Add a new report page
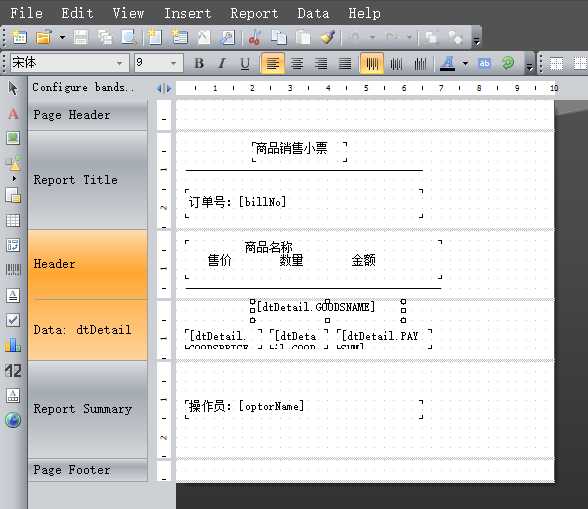 (x=155, y=38)
